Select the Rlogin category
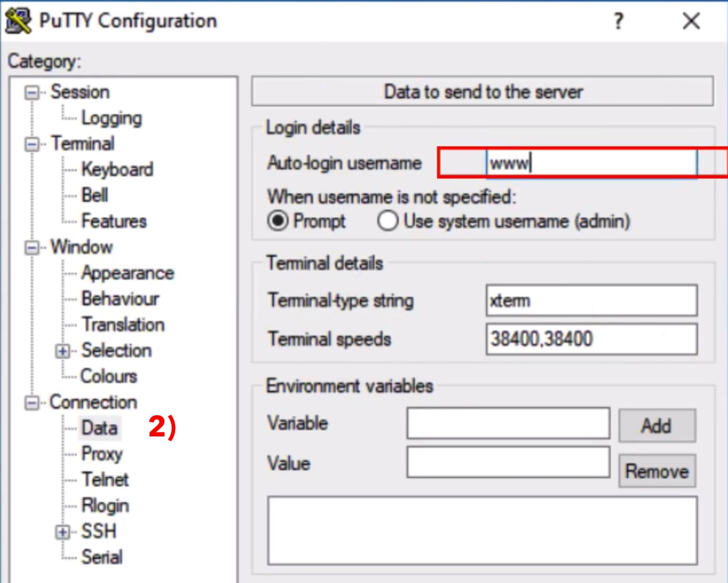The height and width of the screenshot is (583, 728). (105, 506)
